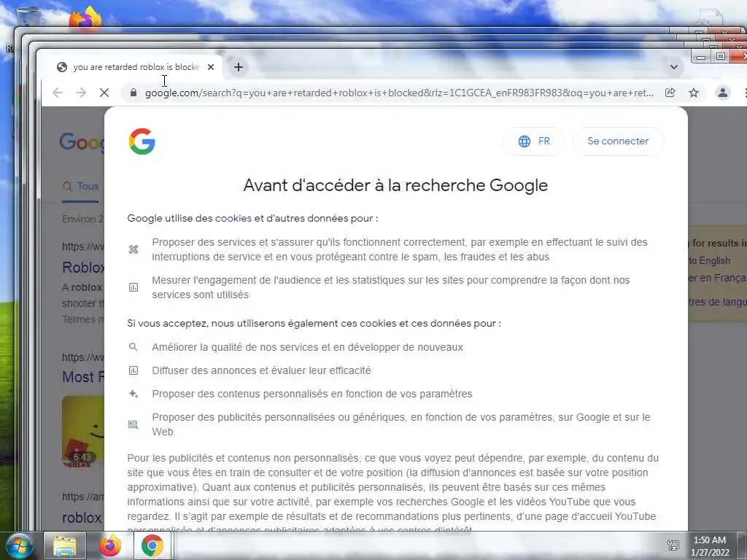Go back using the back arrow
Image resolution: width=747 pixels, height=560 pixels.
click(58, 93)
